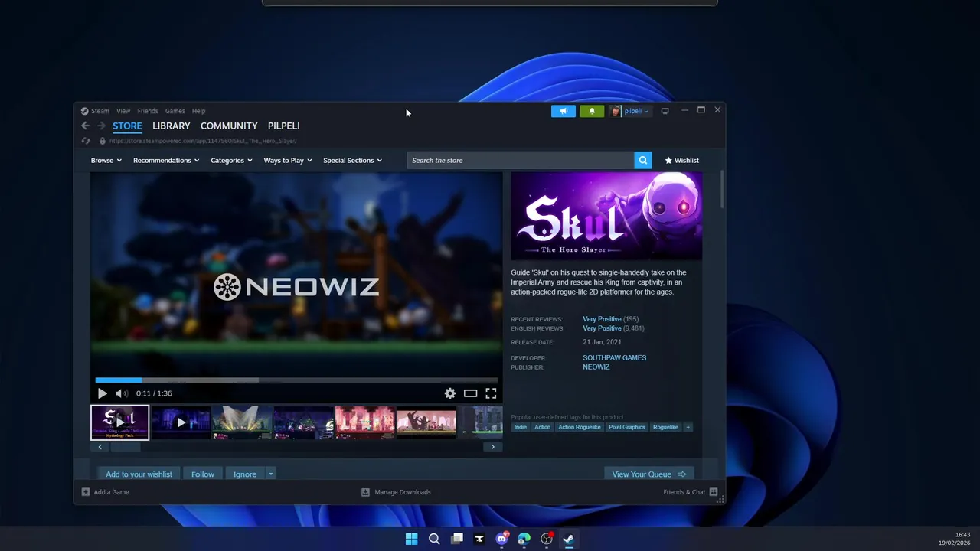This screenshot has width=980, height=551.
Task: Click the Ignore button
Action: [x=245, y=474]
